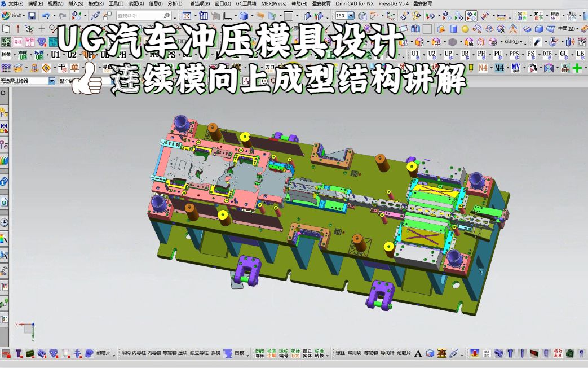Click the 导向杆 bottom toolbar button
The image size is (588, 368).
coord(387,353)
